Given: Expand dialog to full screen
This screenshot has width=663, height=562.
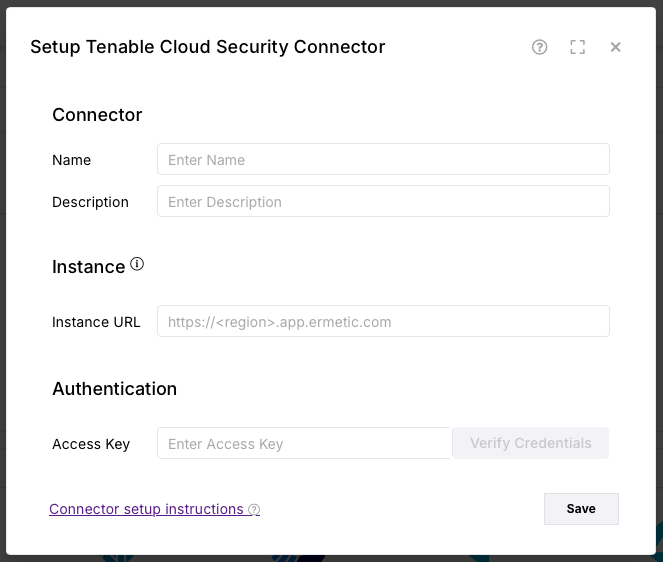Looking at the screenshot, I should pyautogui.click(x=577, y=47).
